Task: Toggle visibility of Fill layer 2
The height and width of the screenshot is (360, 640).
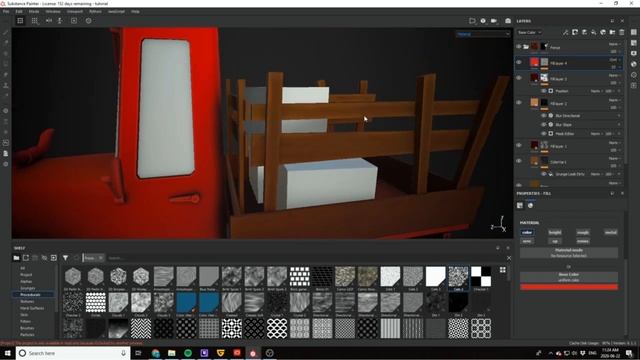Action: coord(519,102)
